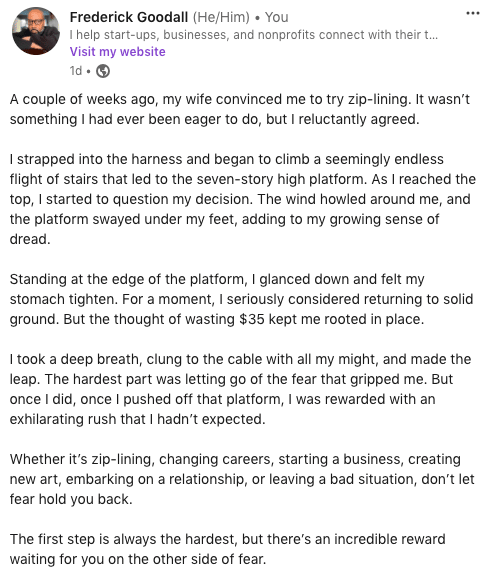This screenshot has width=496, height=575.
Task: Click the "You" label beside the name
Action: (x=276, y=17)
